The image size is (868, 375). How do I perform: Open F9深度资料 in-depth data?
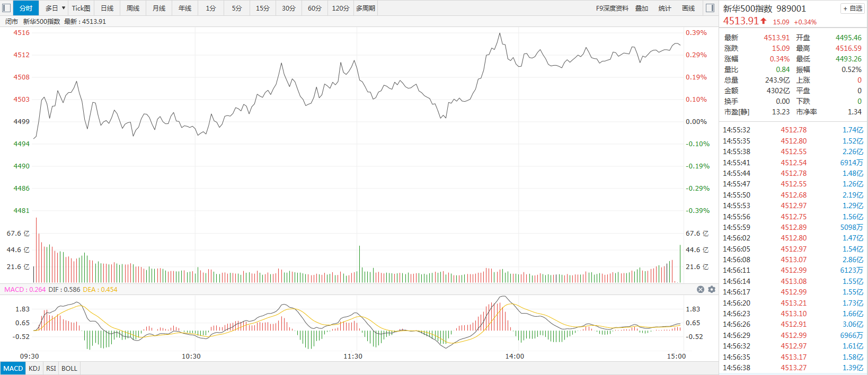pyautogui.click(x=612, y=8)
